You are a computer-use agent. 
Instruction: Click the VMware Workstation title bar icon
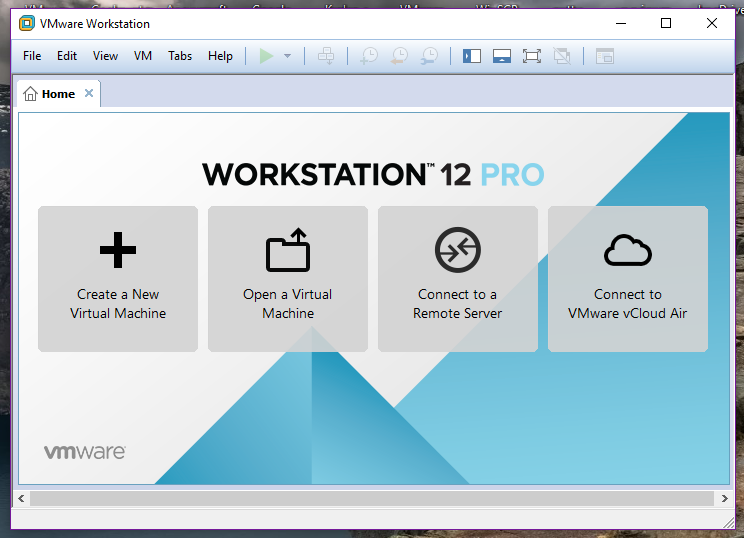[27, 23]
